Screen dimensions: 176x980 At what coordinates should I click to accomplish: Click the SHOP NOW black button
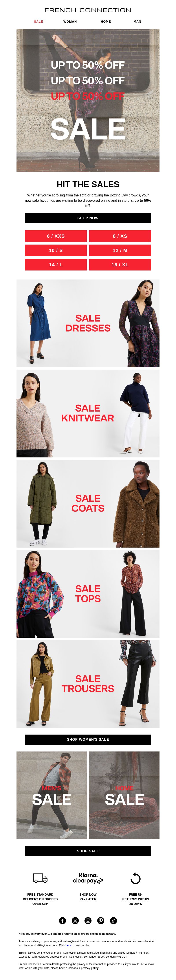(88, 218)
